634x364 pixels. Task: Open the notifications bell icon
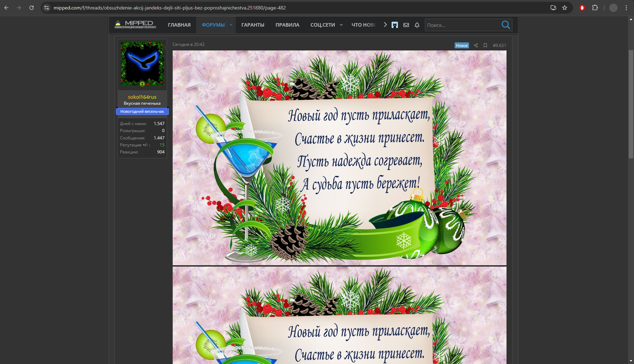click(x=417, y=25)
